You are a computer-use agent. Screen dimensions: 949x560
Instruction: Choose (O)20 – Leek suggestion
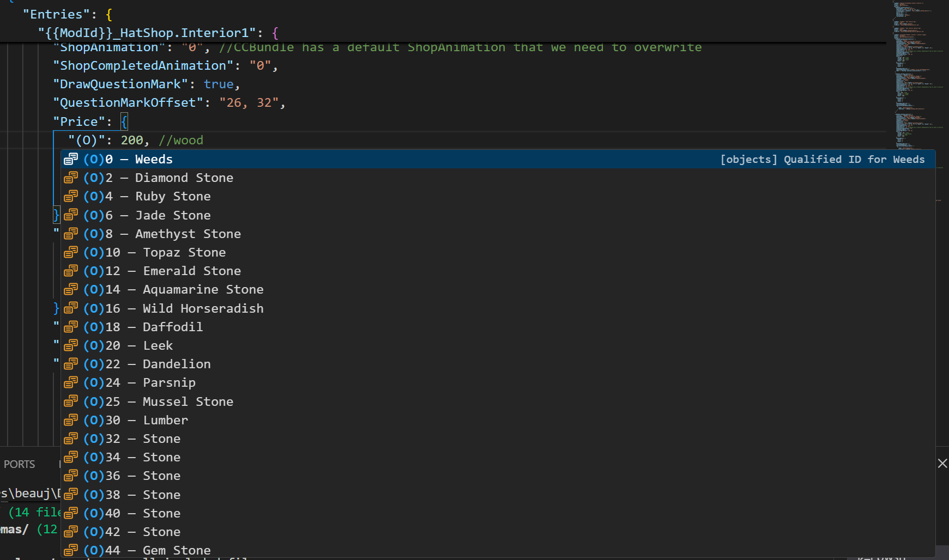click(x=498, y=345)
